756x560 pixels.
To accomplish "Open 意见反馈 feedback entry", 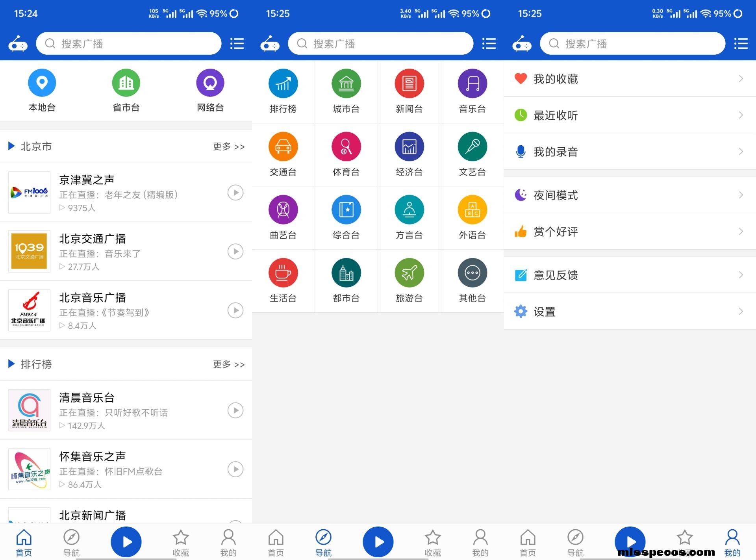I will click(630, 275).
